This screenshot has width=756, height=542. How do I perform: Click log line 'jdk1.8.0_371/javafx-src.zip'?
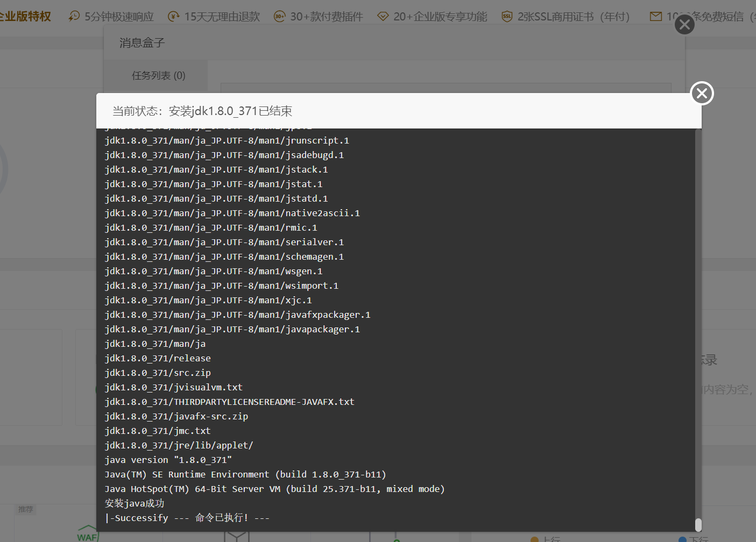(176, 417)
